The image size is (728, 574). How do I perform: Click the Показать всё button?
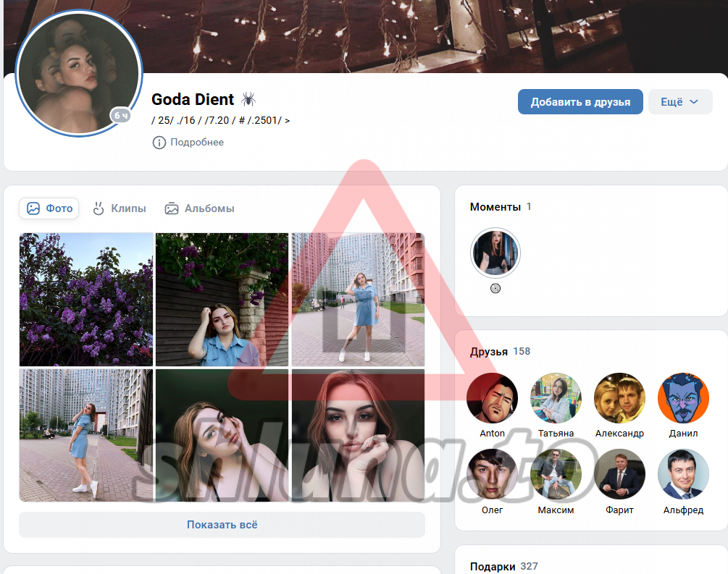pos(222,525)
